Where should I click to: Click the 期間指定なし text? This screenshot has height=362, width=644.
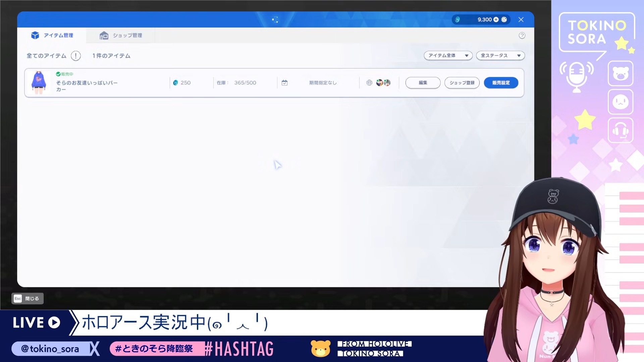tap(323, 83)
